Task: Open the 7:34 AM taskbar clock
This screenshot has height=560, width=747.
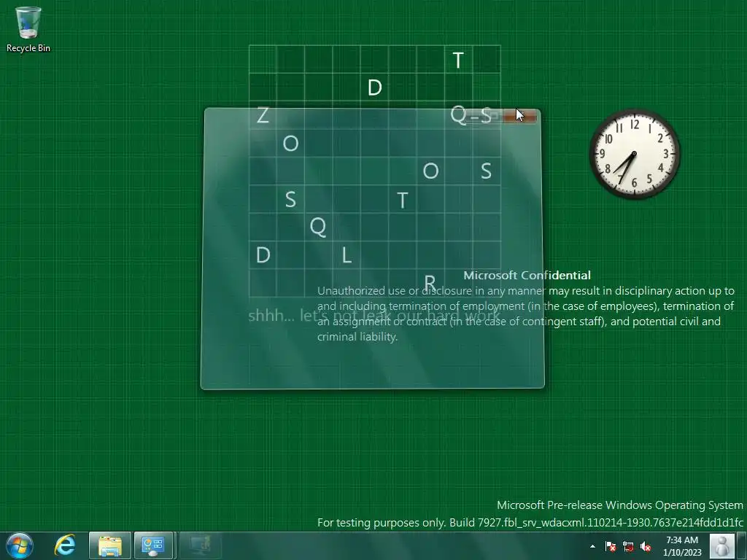Action: tap(682, 546)
